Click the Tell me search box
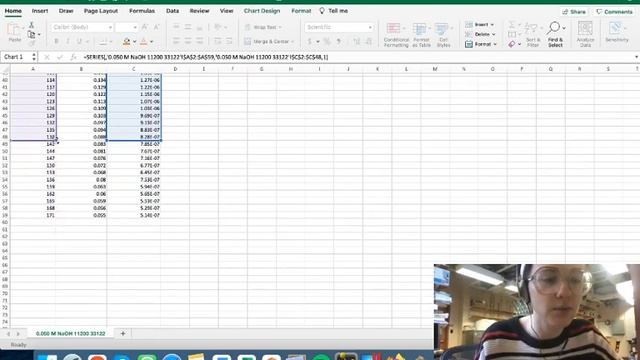Screen dimensions: 640x360 [333, 11]
